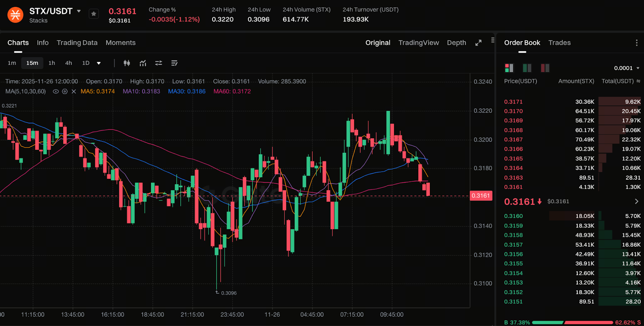Switch chart mode to TradingView
This screenshot has width=644, height=326.
click(x=419, y=43)
